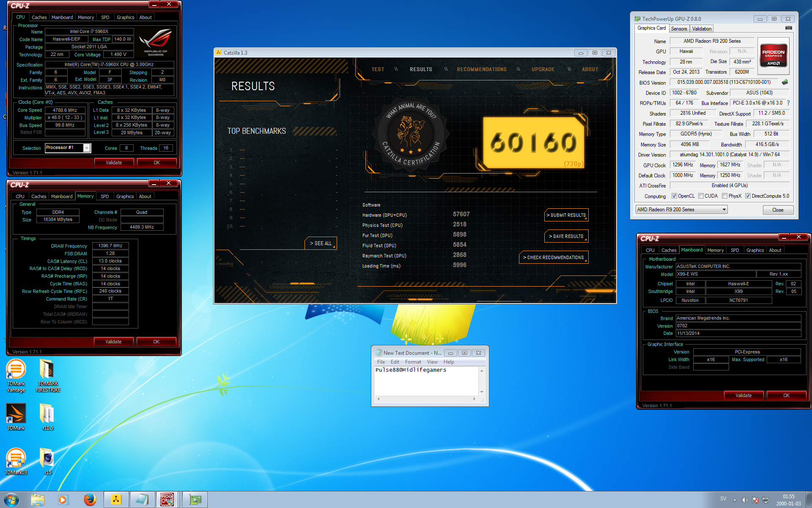Click the Catzilla title bar cat icon
The width and height of the screenshot is (812, 508).
(x=219, y=52)
